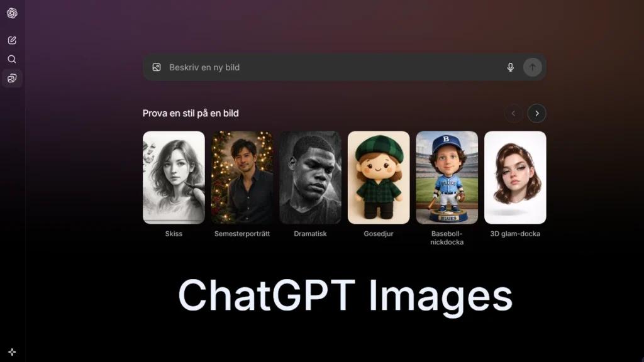Click the sparkle icon at sidebar bottom
The height and width of the screenshot is (362, 644).
click(12, 352)
